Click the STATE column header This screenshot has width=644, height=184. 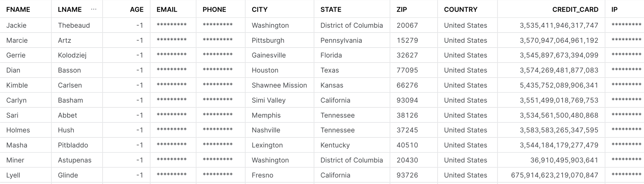(331, 9)
